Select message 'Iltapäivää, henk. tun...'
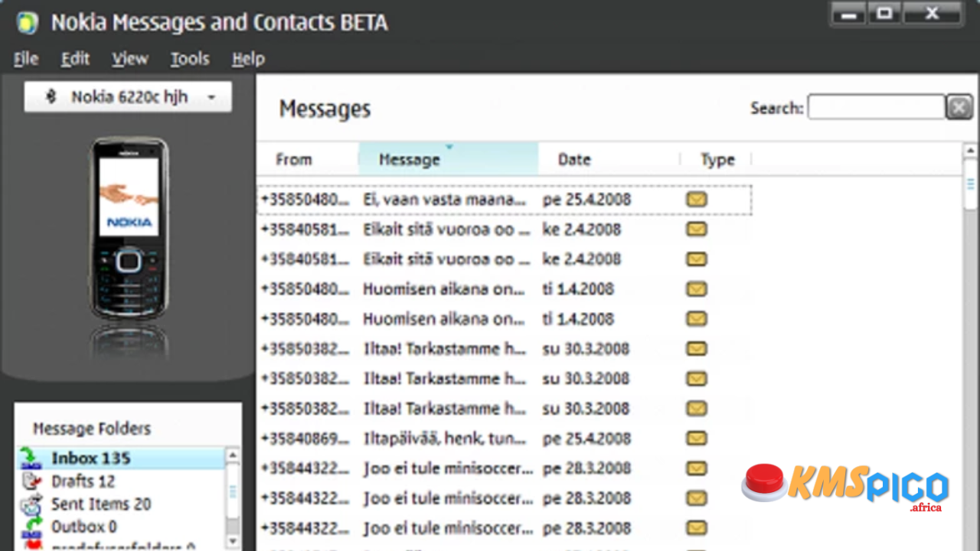This screenshot has width=980, height=551. click(504, 439)
